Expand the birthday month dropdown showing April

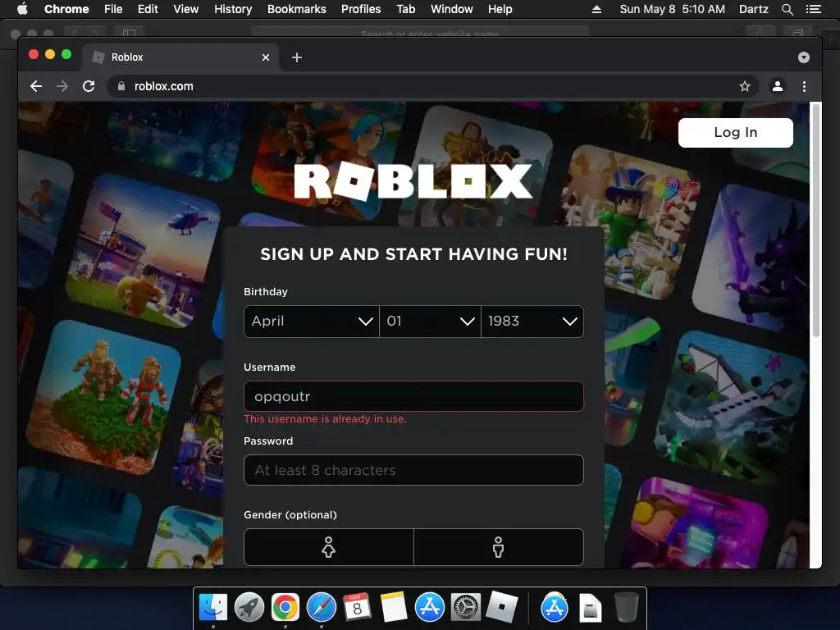[x=311, y=322]
